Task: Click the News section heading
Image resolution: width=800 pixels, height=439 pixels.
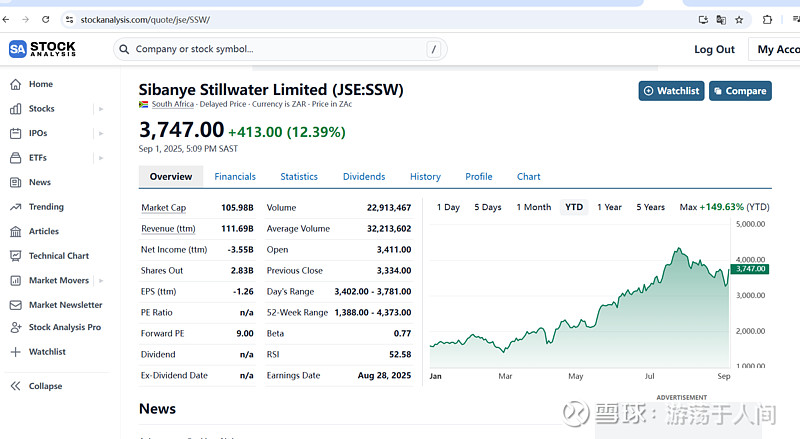Action: click(157, 409)
